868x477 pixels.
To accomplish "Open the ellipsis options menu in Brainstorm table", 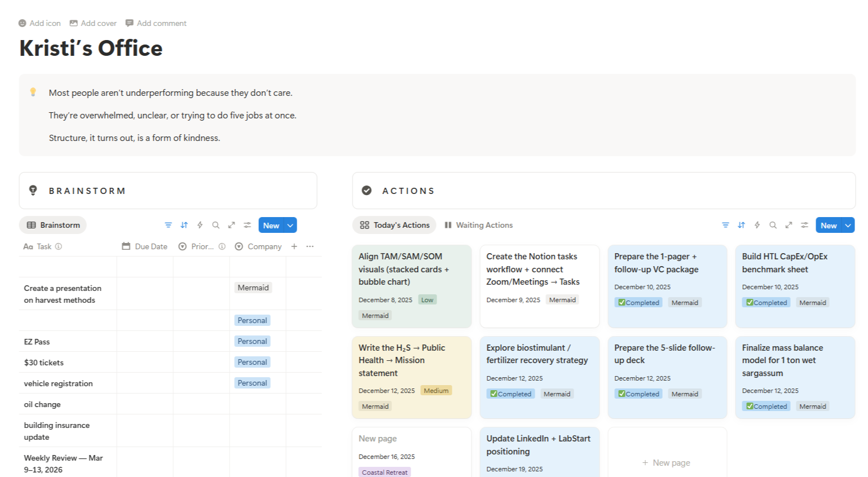I will point(309,246).
